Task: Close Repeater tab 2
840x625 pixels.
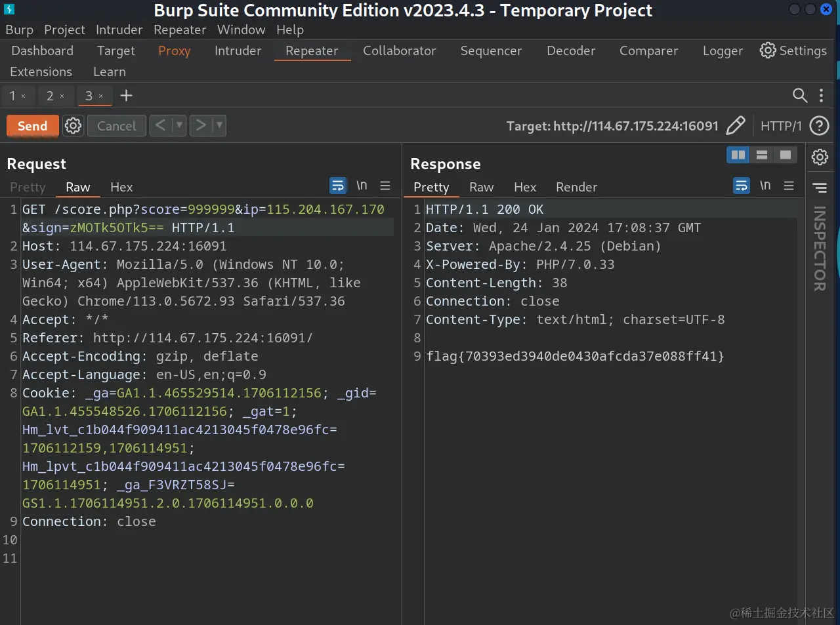Action: point(62,96)
